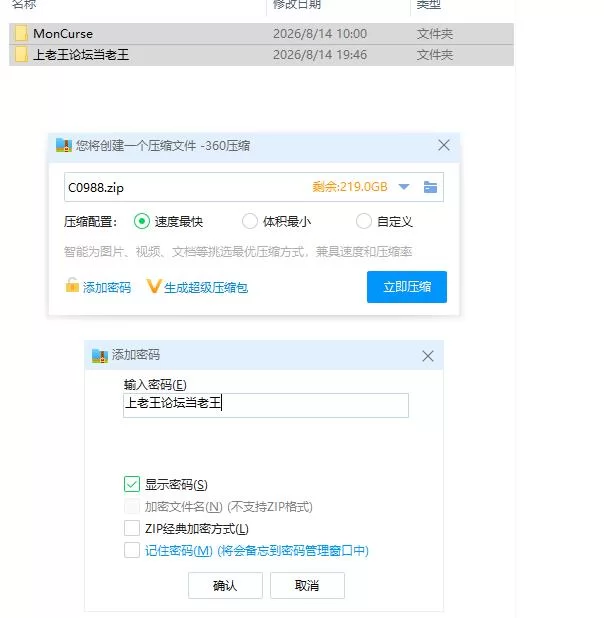
Task: Close the 您将创建一个压缩文件 dialog
Action: point(444,145)
